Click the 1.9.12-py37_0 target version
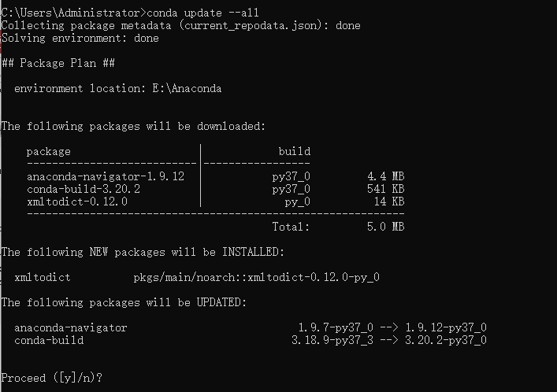The image size is (557, 392). 446,327
